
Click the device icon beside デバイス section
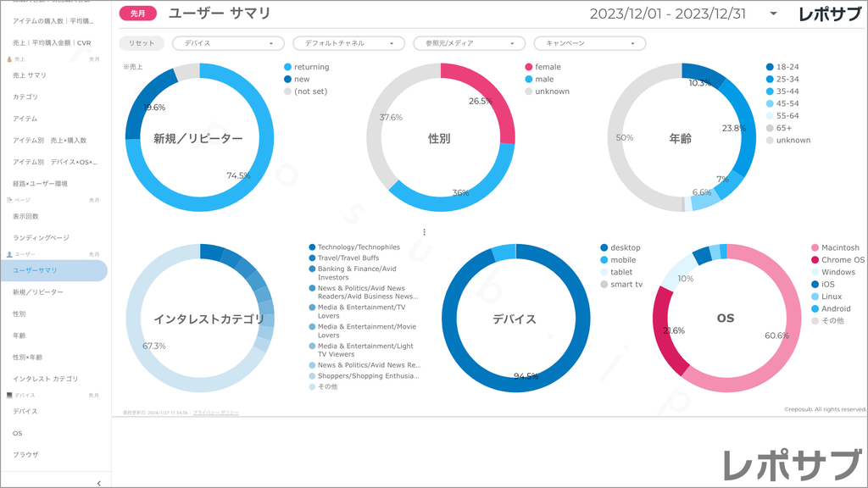coord(9,396)
